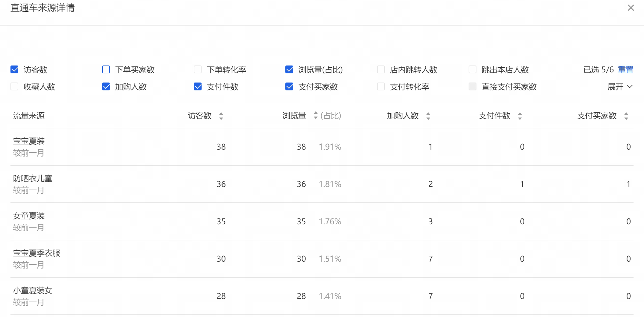Open the 宝宝夏季衣服 source row
Image resolution: width=644 pixels, height=317 pixels.
coord(37,253)
